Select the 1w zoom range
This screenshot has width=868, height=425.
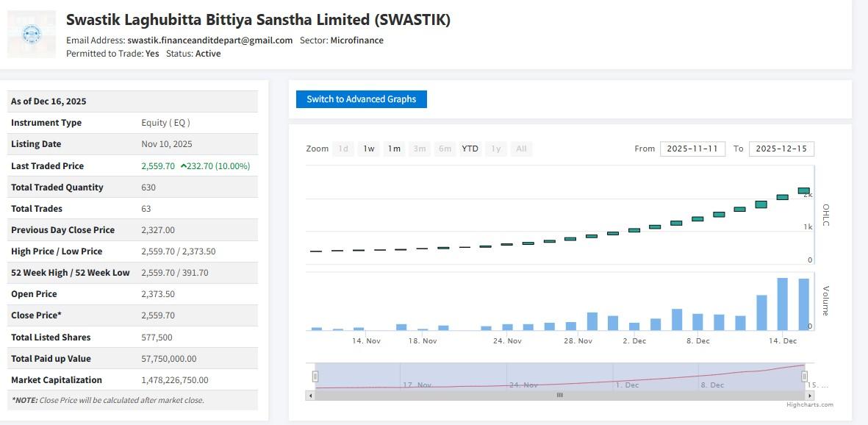click(x=368, y=149)
